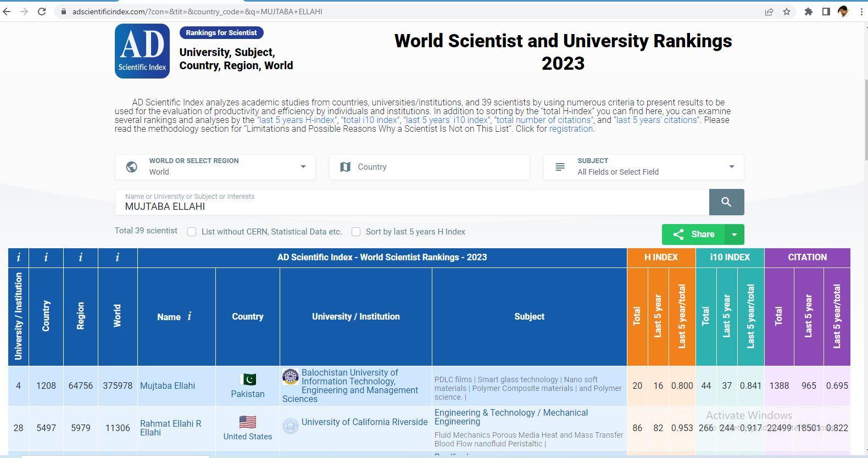Click the magnifier search button
This screenshot has width=868, height=458.
pos(726,202)
